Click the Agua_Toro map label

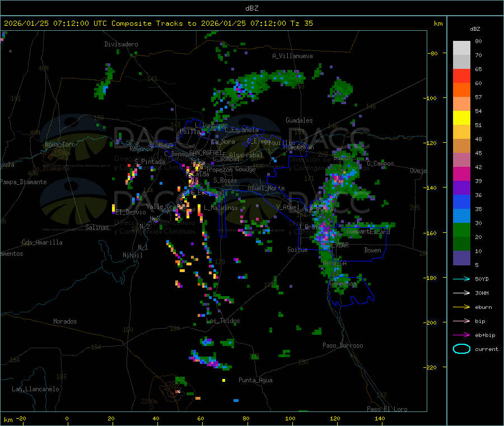pyautogui.click(x=60, y=144)
